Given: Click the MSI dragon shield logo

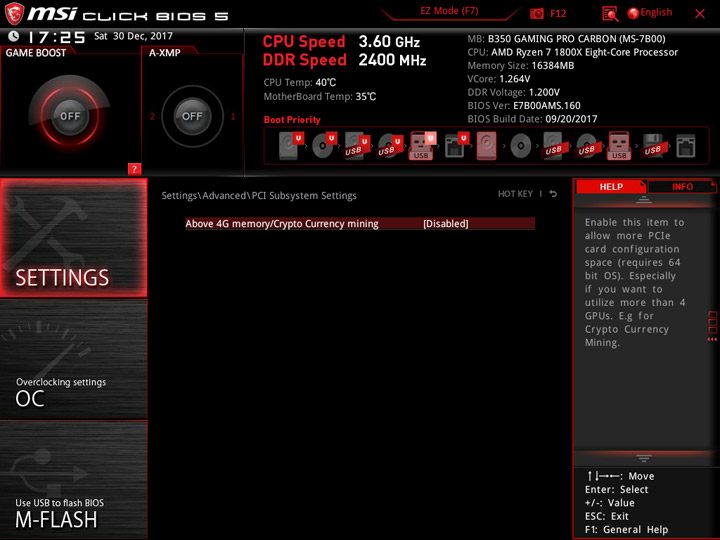Looking at the screenshot, I should coord(14,13).
